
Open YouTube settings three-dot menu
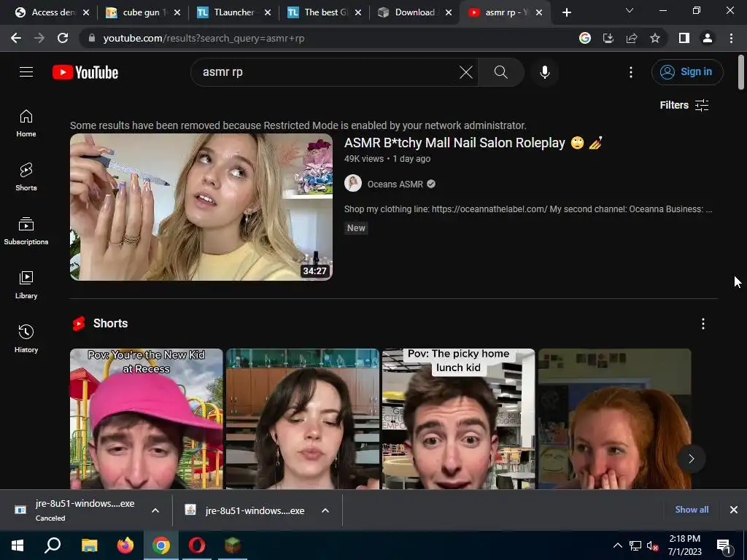click(631, 72)
